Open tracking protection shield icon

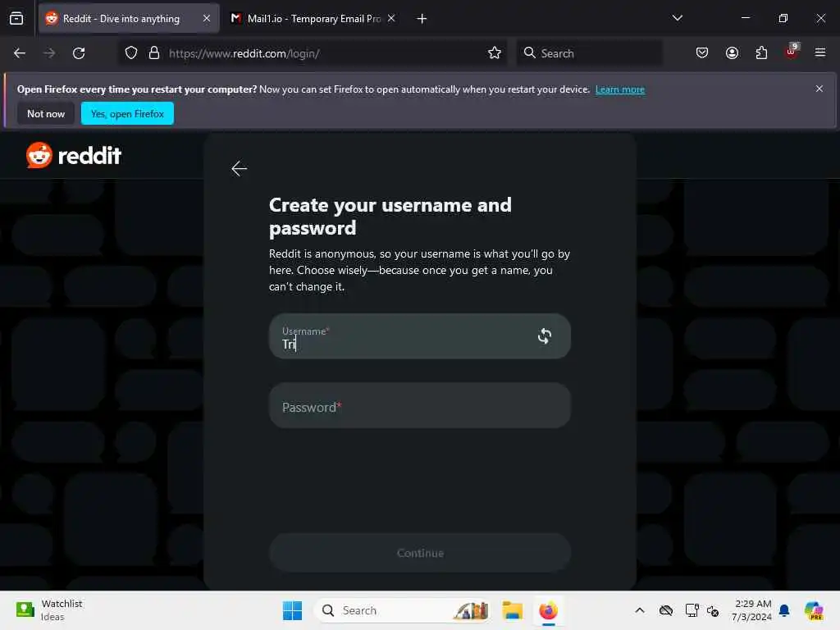(131, 53)
